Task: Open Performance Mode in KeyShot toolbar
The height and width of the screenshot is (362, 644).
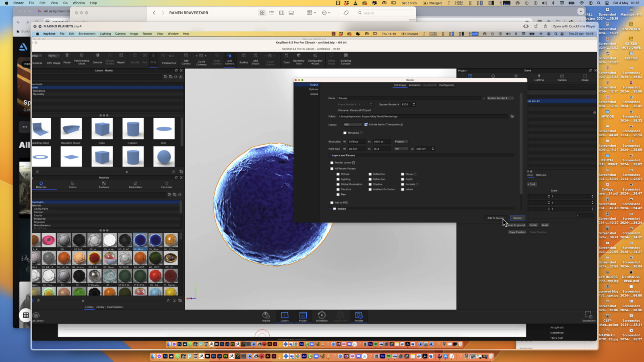Action: [82, 59]
